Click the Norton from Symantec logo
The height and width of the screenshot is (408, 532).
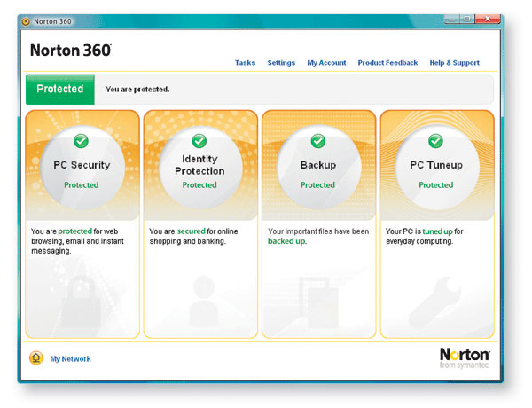[465, 357]
